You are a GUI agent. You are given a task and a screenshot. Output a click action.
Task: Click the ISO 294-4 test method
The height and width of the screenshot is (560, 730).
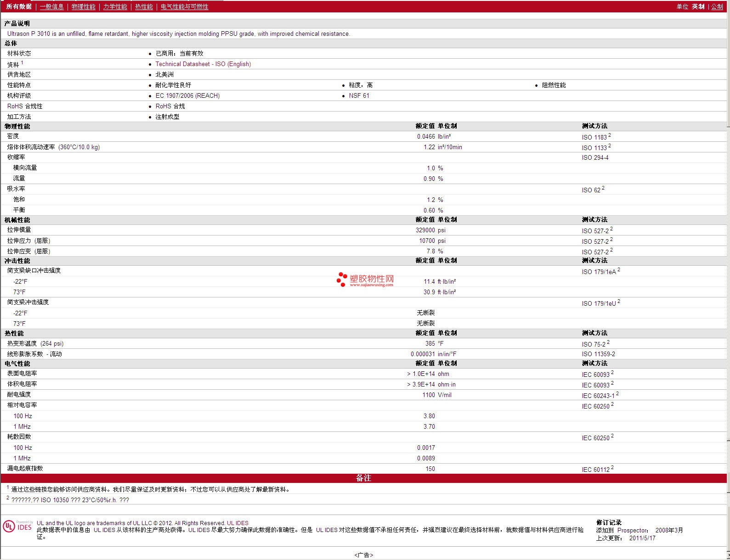pyautogui.click(x=595, y=157)
